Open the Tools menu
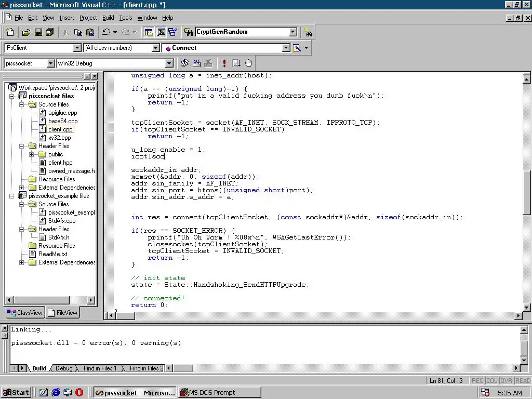 pos(126,18)
